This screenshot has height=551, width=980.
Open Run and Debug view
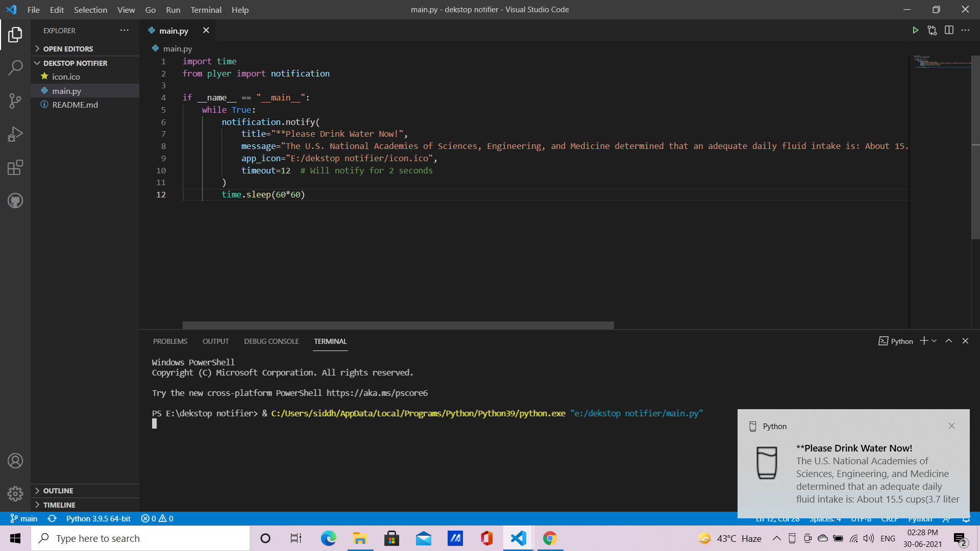pyautogui.click(x=15, y=134)
